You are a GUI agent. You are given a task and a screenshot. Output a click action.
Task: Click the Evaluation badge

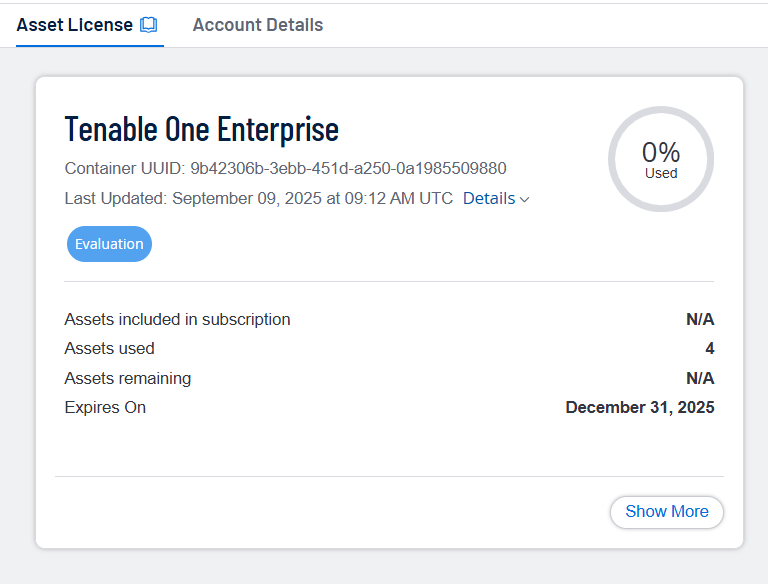coord(109,244)
